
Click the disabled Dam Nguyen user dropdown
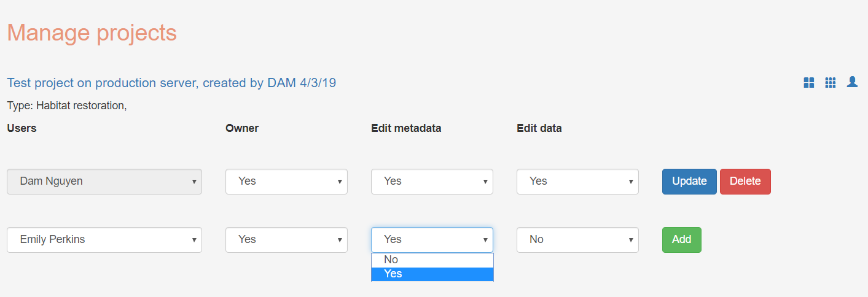pyautogui.click(x=104, y=182)
